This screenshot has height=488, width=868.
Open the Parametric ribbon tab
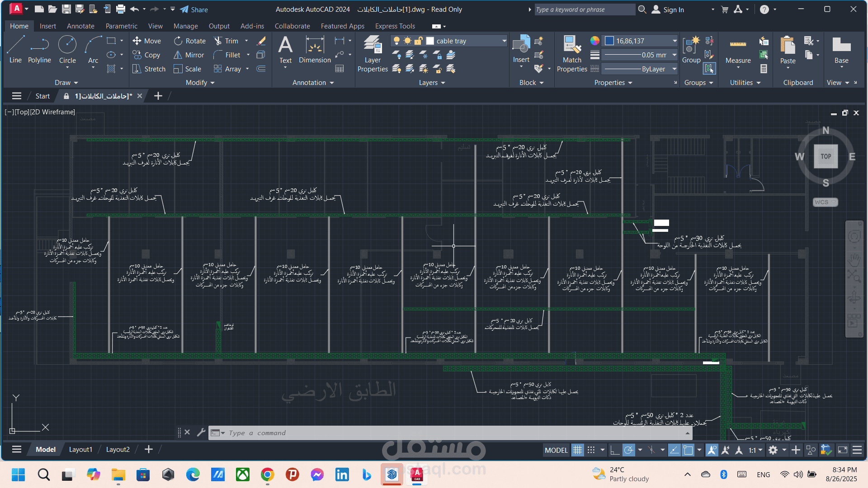tap(121, 26)
